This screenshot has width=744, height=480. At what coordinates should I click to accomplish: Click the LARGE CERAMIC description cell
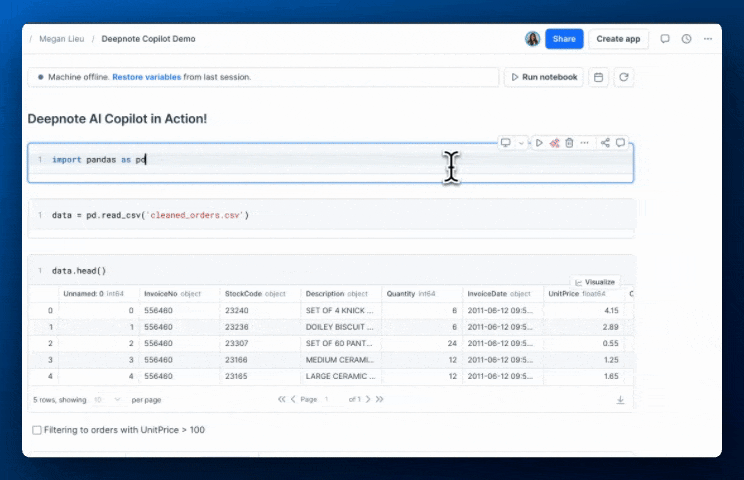(x=340, y=376)
